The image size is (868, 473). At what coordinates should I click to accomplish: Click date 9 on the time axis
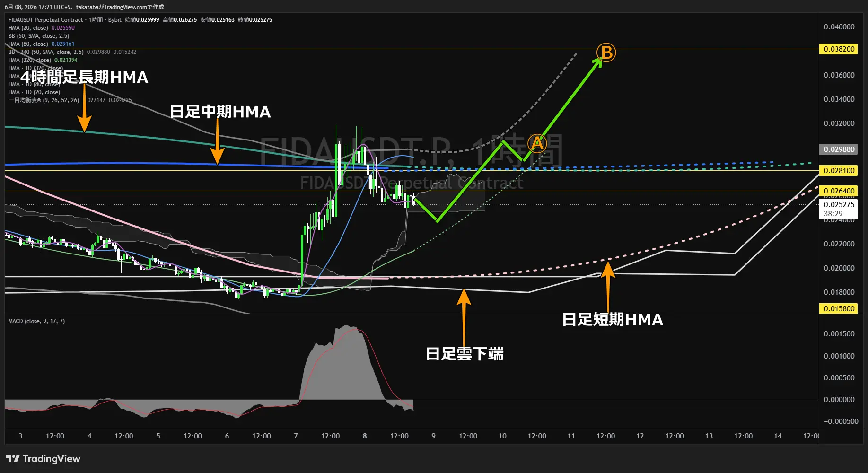[433, 436]
